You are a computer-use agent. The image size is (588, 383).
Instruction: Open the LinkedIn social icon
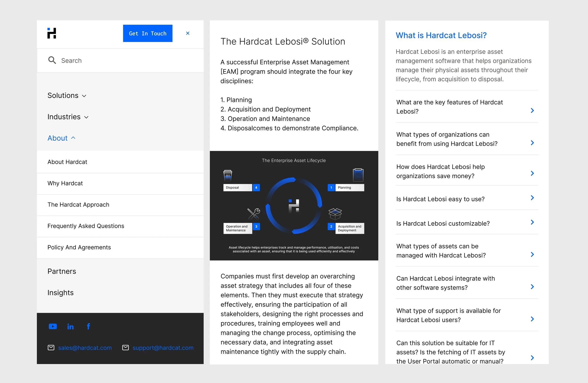click(70, 327)
